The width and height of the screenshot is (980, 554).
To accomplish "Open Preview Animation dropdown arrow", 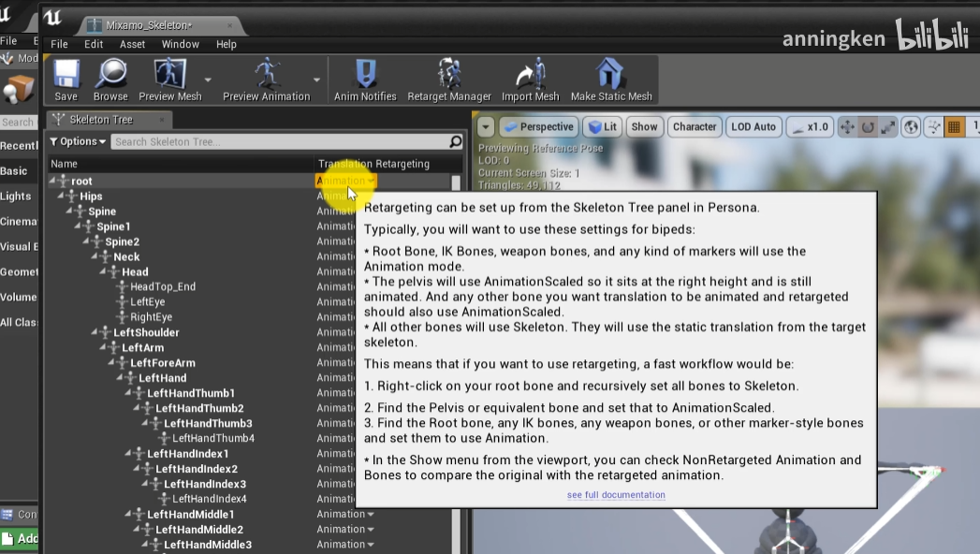I will coord(316,80).
